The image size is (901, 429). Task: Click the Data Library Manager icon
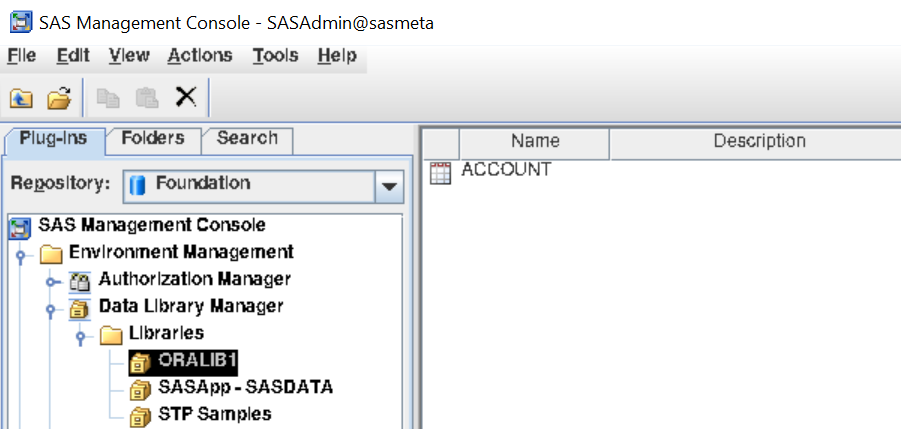(x=80, y=307)
